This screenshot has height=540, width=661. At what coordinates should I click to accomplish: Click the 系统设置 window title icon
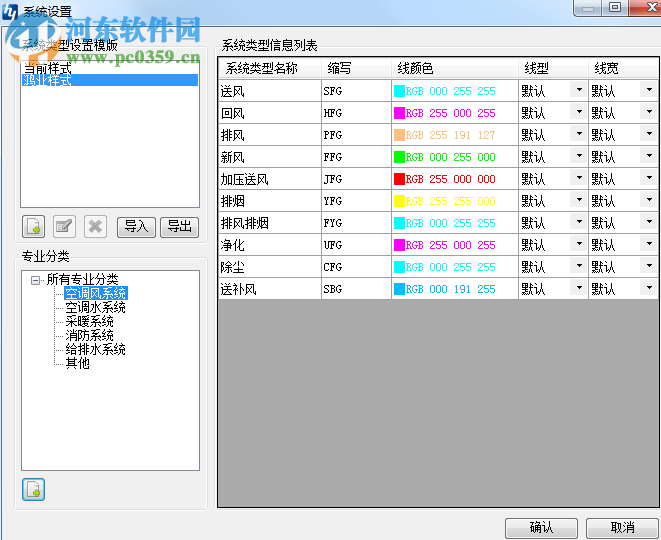point(10,11)
